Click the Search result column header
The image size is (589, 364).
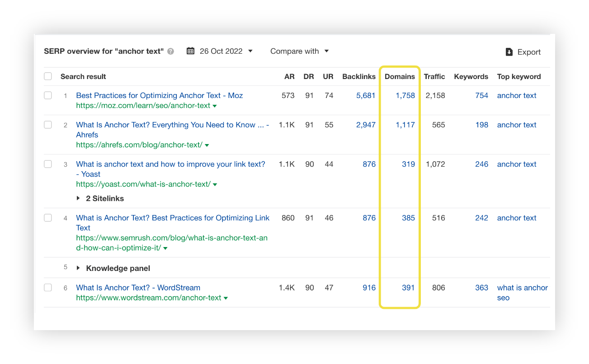pos(83,76)
